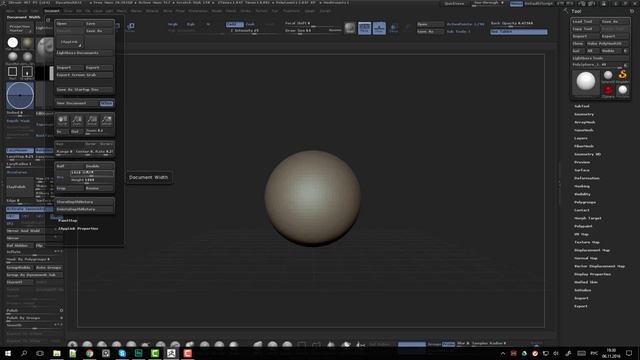Adjust the Draw Size slider
The width and height of the screenshot is (640, 360).
click(299, 31)
